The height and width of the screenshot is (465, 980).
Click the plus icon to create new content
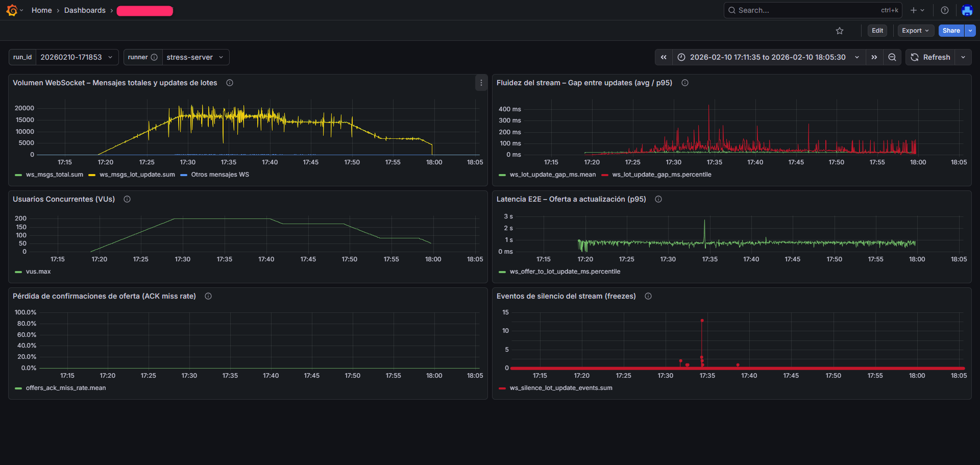click(913, 10)
